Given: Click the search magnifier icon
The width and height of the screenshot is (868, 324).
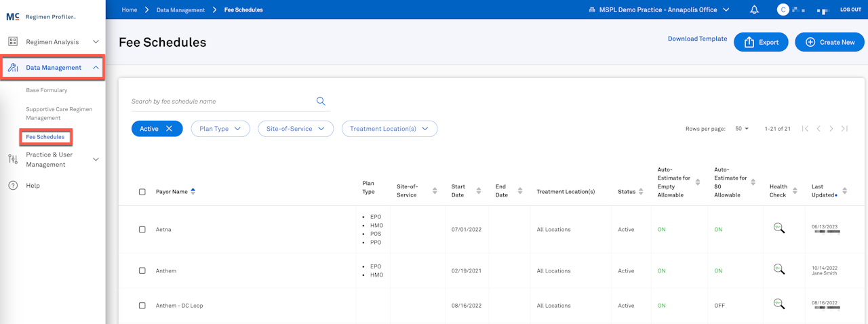Looking at the screenshot, I should coord(321,101).
